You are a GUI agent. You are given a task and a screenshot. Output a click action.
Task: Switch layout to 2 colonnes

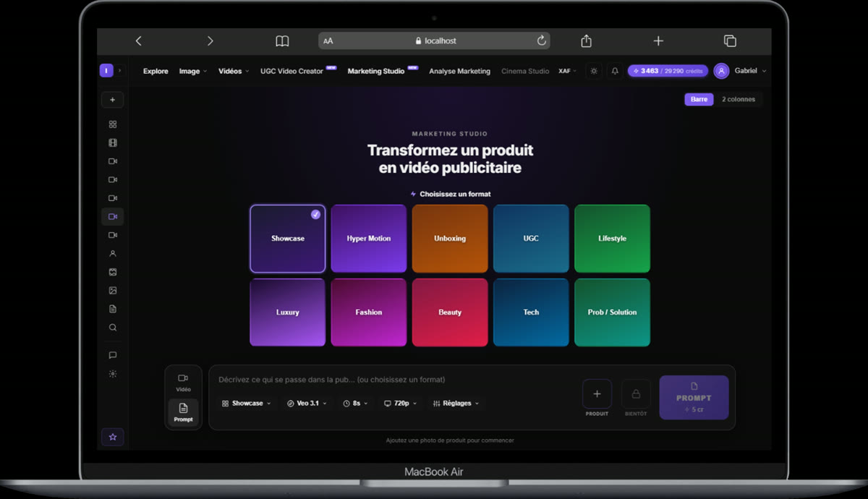[738, 99]
